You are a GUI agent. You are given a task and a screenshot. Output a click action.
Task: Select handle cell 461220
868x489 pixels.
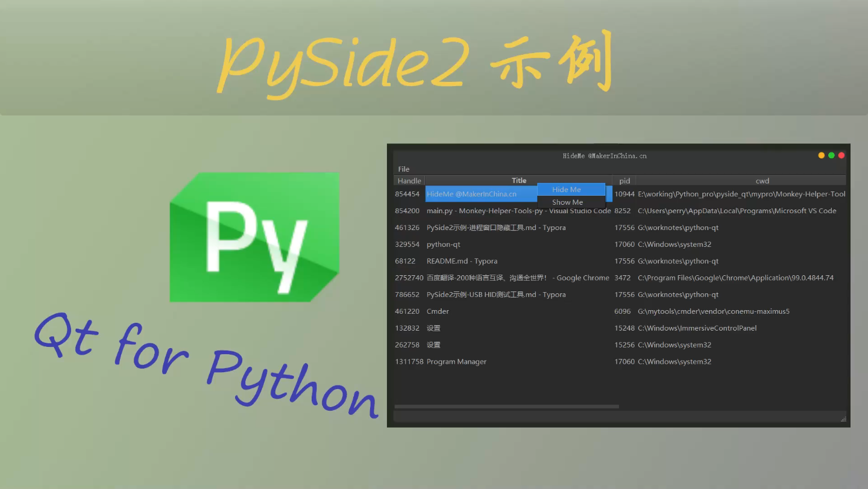click(409, 311)
